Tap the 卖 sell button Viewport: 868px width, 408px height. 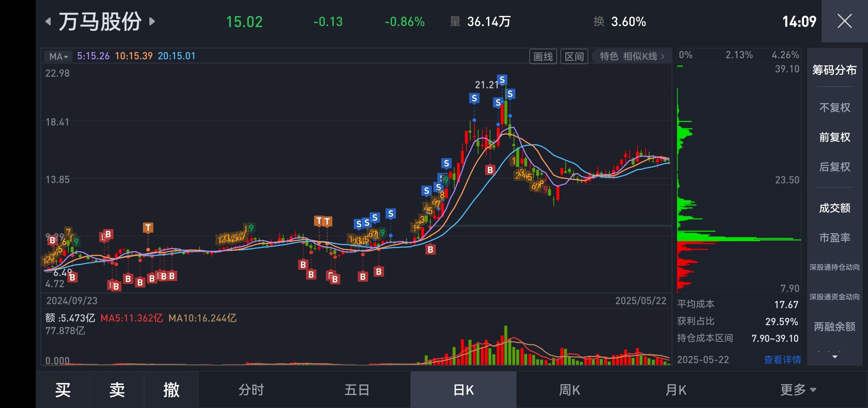coord(117,390)
